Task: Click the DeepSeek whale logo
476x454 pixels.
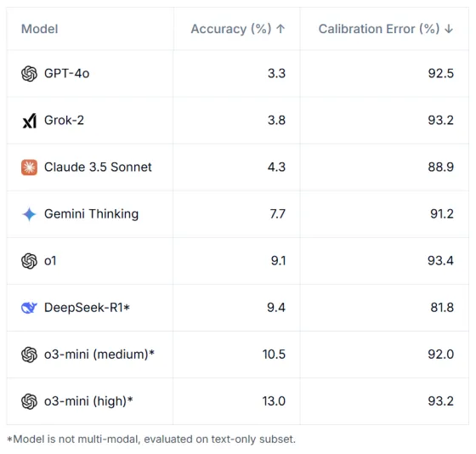Action: [x=29, y=308]
